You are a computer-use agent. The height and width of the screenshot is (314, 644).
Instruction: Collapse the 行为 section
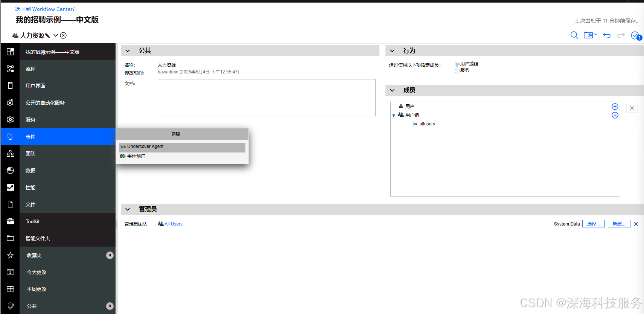pyautogui.click(x=392, y=51)
